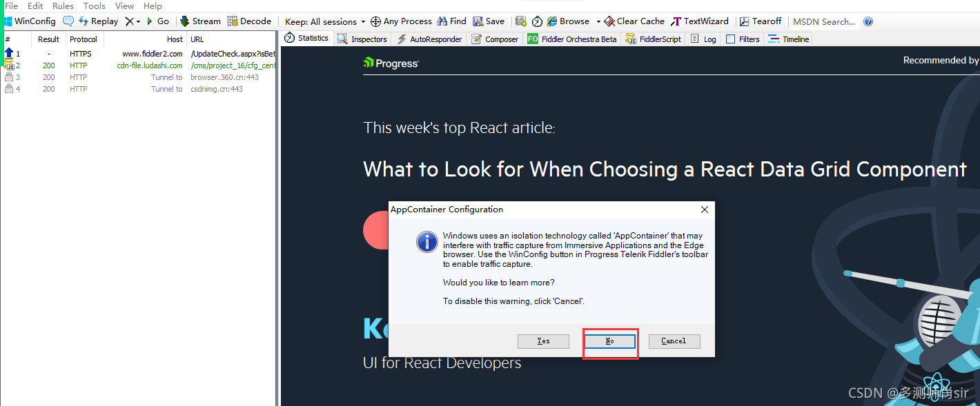The height and width of the screenshot is (406, 980).
Task: Close the AppContainer Configuration dialog
Action: 704,210
